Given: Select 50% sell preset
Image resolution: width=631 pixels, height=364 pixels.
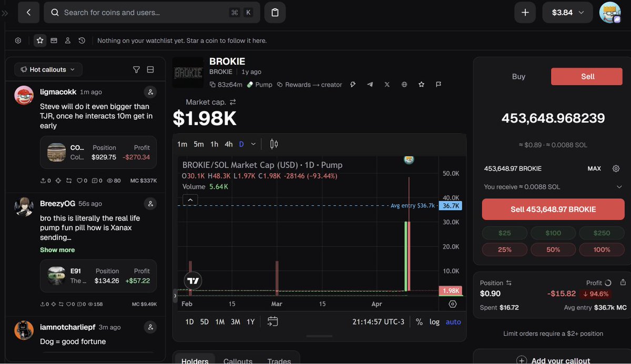Looking at the screenshot, I should click(x=553, y=249).
